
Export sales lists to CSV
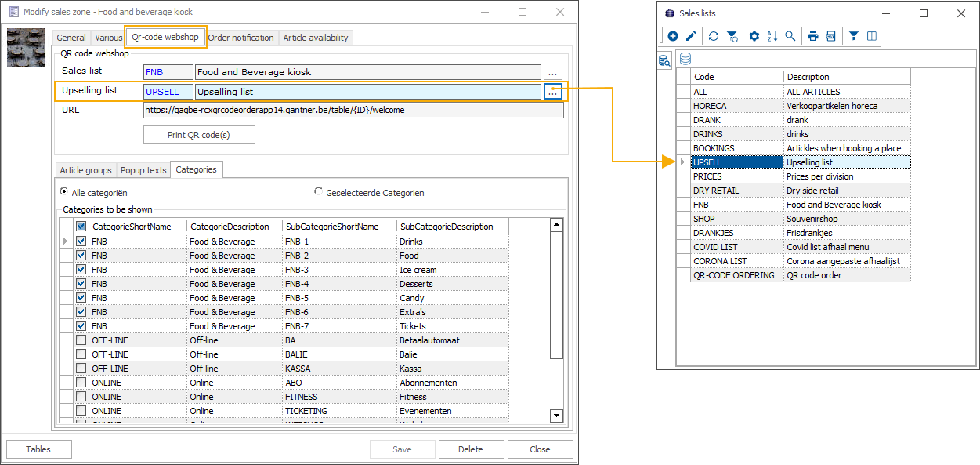point(831,36)
